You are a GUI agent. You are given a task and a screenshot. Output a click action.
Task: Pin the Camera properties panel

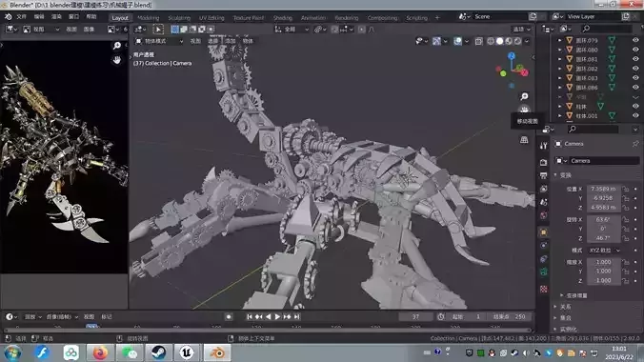point(635,144)
